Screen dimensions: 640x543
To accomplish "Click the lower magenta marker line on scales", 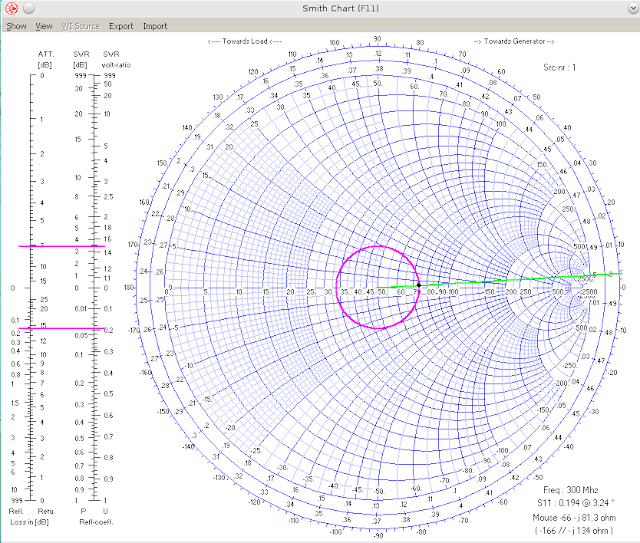I will point(62,328).
